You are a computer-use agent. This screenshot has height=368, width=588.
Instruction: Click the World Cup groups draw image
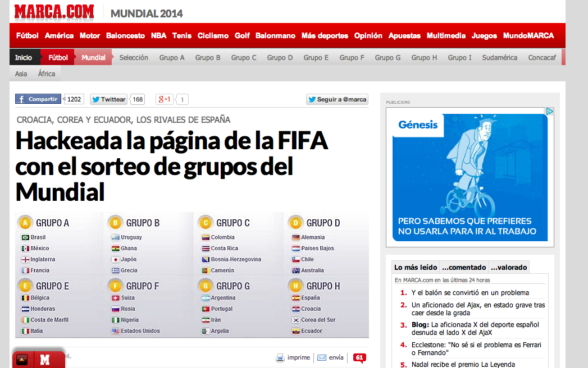coord(192,275)
